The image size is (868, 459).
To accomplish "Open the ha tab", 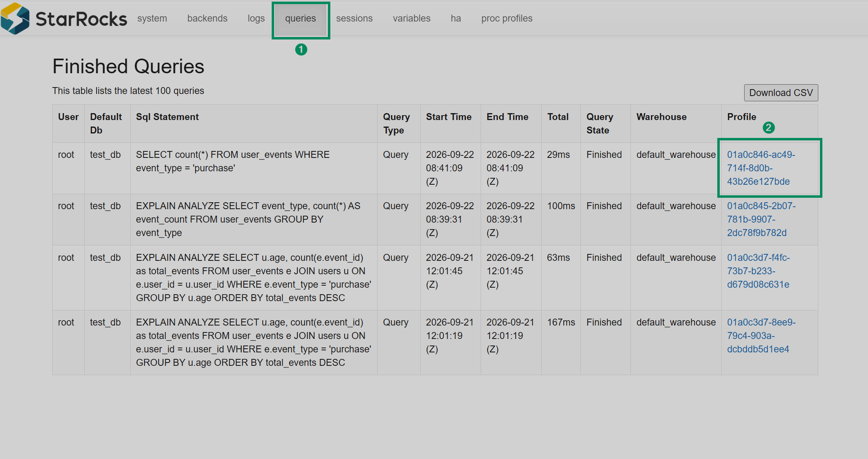I will coord(456,18).
